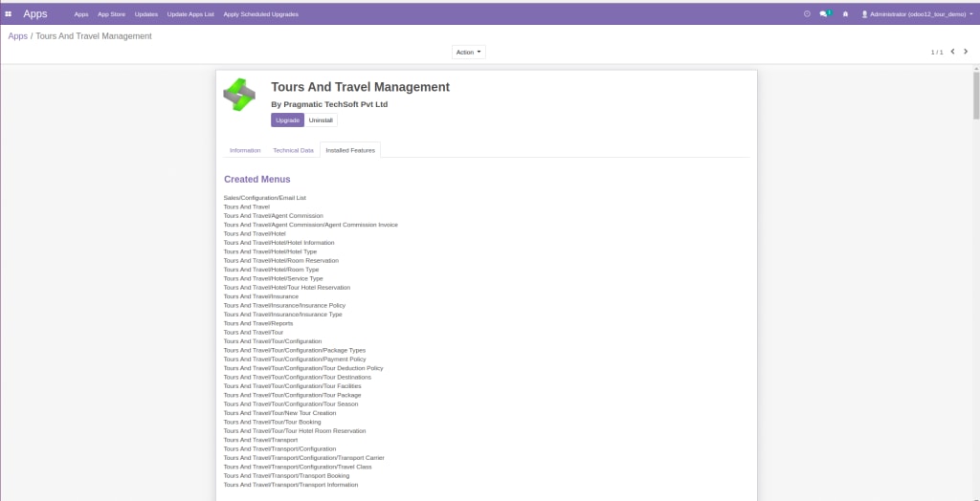
Task: Click the Apps brand title in navbar
Action: pos(35,13)
